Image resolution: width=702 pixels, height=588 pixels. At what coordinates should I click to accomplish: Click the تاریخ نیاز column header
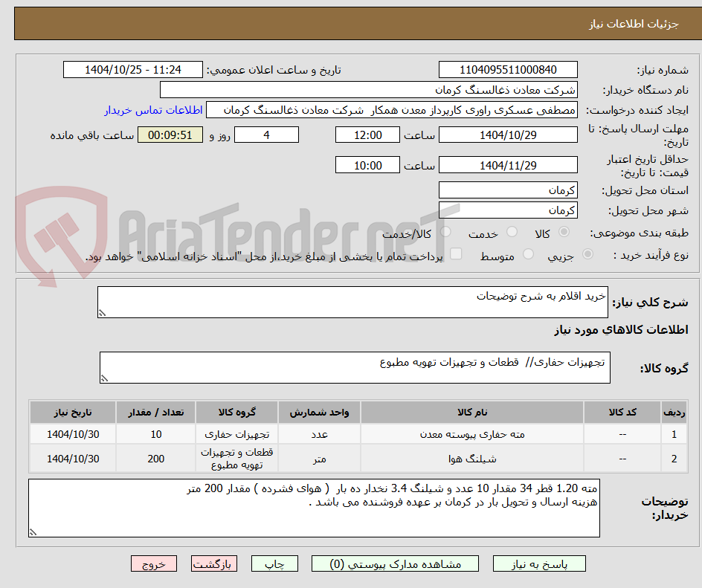pyautogui.click(x=73, y=412)
